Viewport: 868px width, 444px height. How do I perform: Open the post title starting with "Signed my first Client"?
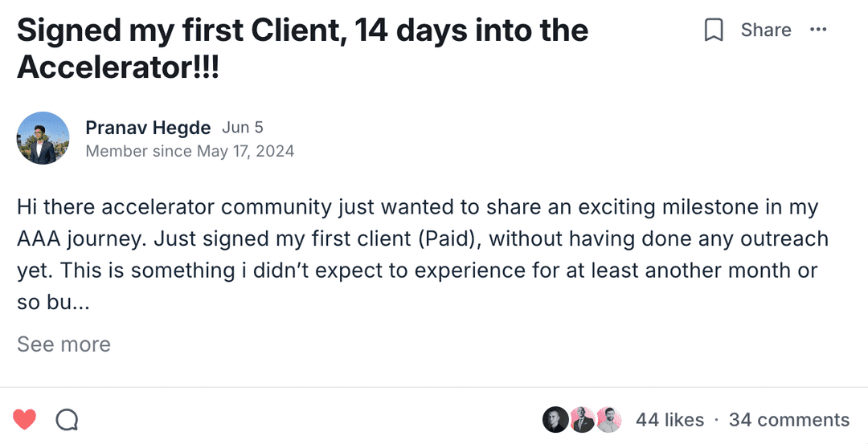point(302,31)
